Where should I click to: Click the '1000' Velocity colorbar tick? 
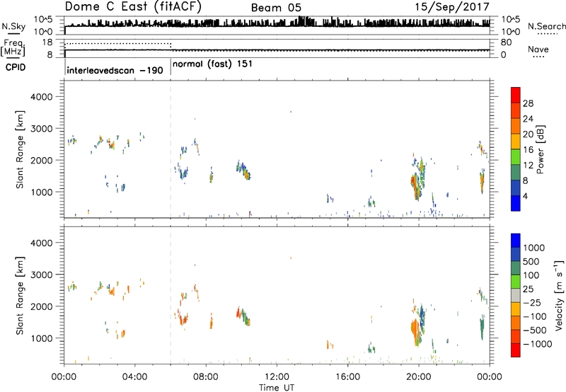(x=533, y=248)
